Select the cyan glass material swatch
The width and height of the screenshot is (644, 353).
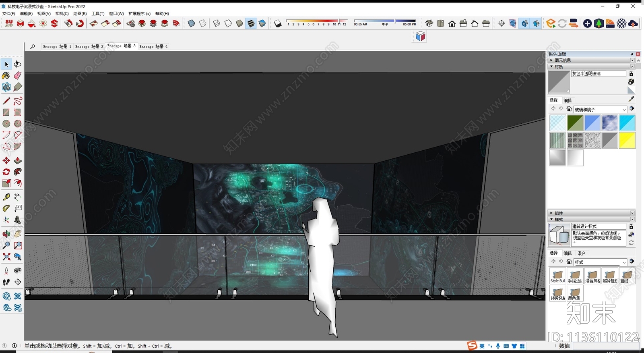(627, 123)
